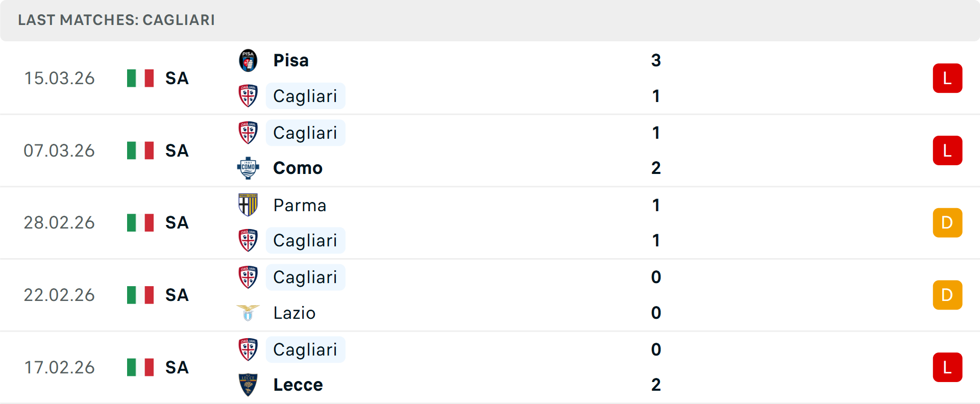Click the red L badge for Pisa match
The height and width of the screenshot is (404, 980).
947,78
